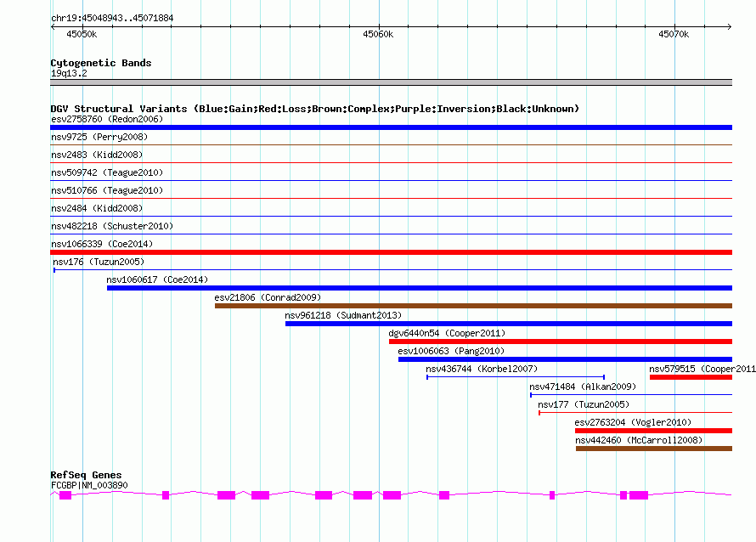
Task: Click the FCGBP NM_003890 gene label
Action: (89, 484)
